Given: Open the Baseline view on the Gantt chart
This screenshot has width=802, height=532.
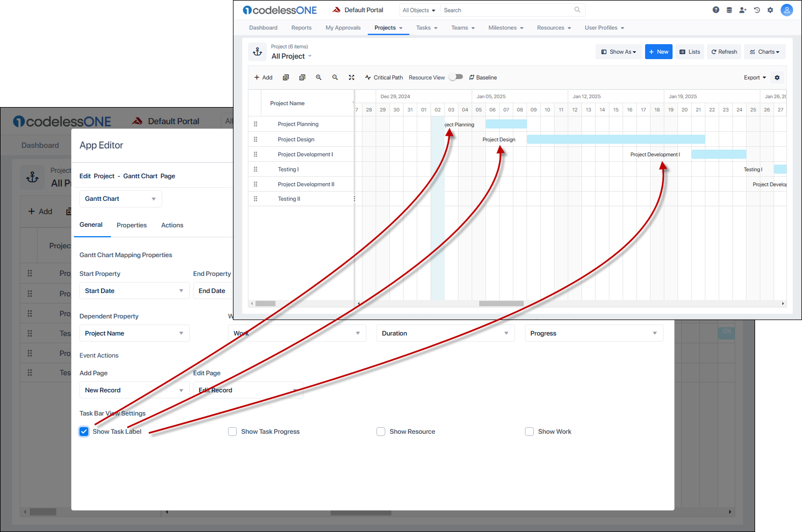Looking at the screenshot, I should [483, 77].
